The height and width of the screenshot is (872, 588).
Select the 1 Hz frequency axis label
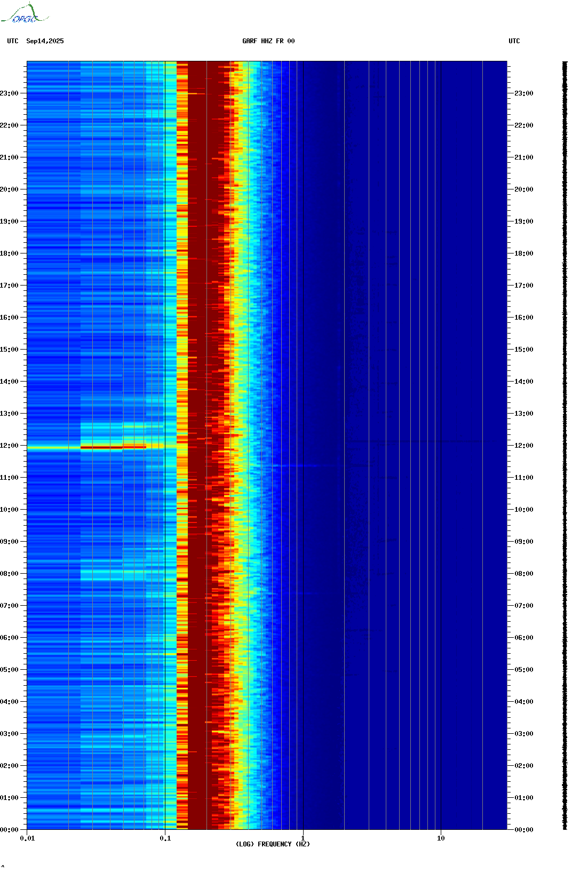click(x=303, y=838)
